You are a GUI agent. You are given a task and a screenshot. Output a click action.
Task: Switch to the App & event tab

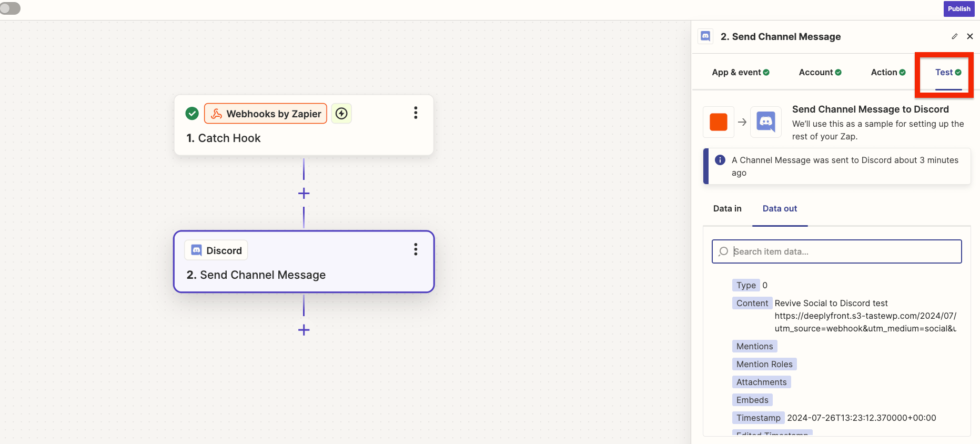tap(740, 73)
